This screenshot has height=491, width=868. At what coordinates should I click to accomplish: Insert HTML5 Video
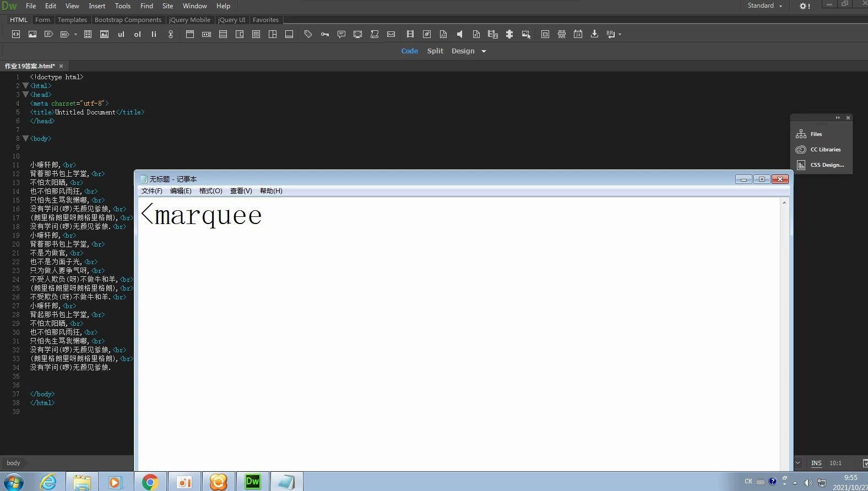tap(410, 34)
